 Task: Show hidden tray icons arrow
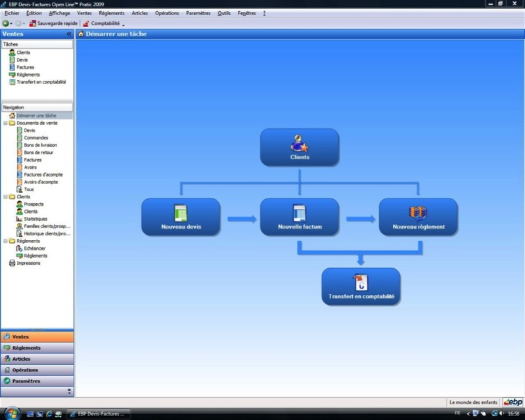[x=468, y=413]
